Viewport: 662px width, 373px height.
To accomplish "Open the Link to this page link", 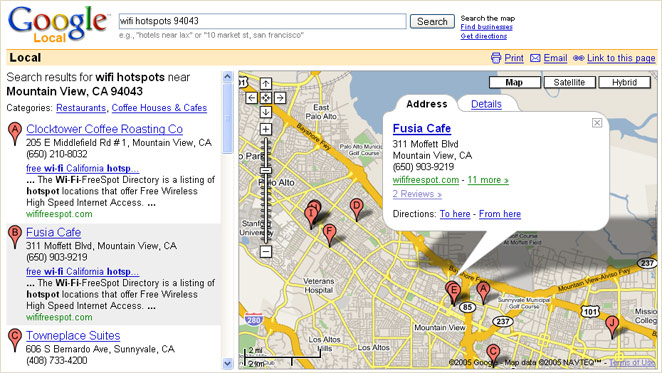I will [x=621, y=58].
